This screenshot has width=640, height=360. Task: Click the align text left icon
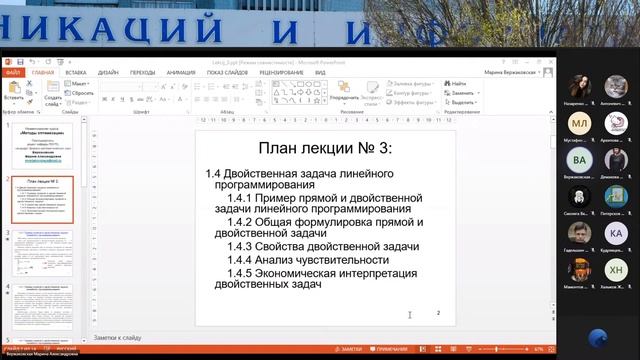point(198,99)
